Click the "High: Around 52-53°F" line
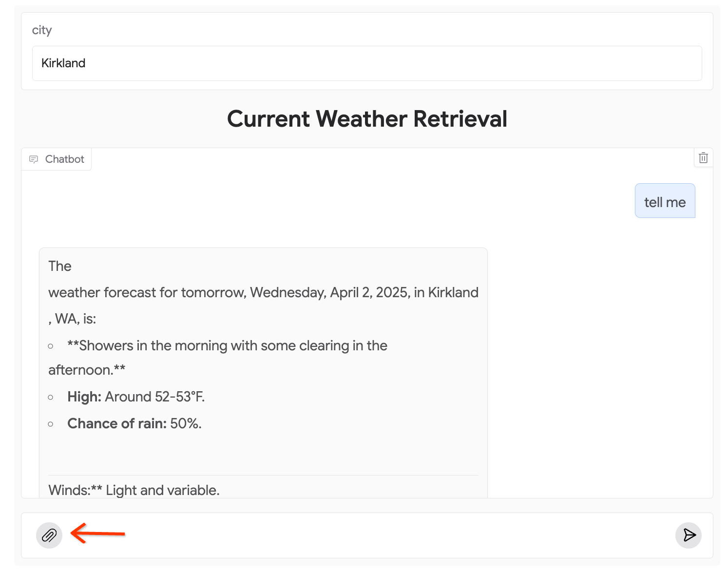The width and height of the screenshot is (728, 571). point(136,397)
